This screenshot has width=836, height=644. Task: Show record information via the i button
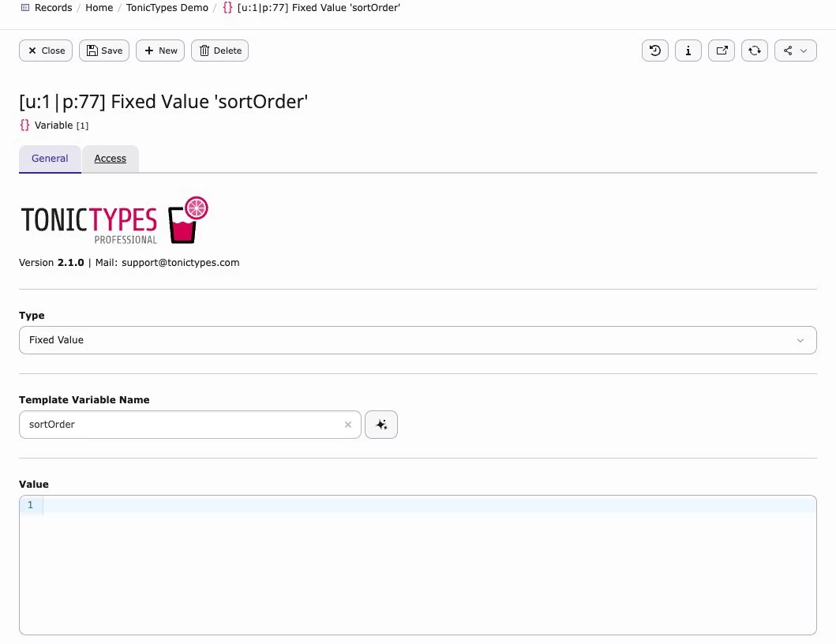(688, 51)
